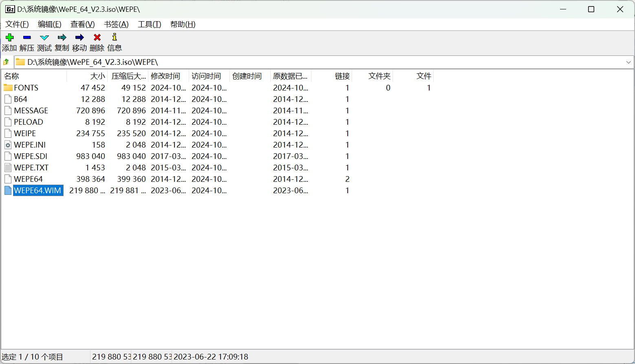Image resolution: width=635 pixels, height=364 pixels.
Task: Open the 帮助(H) menu
Action: (183, 24)
